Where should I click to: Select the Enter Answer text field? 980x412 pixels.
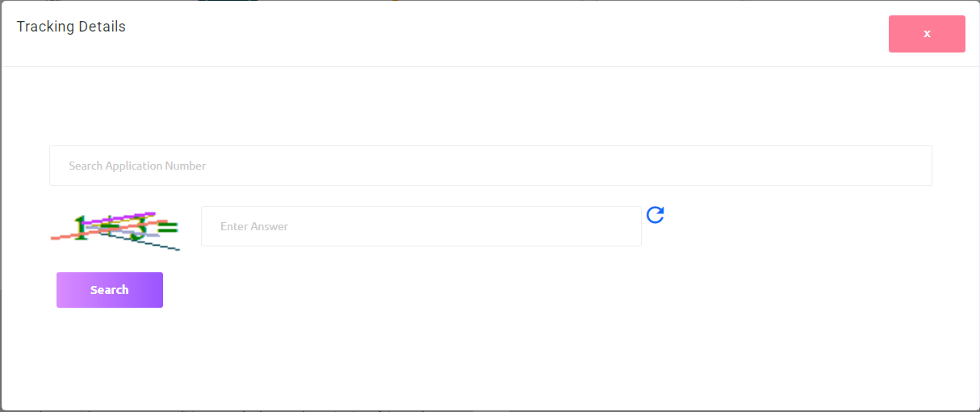tap(421, 226)
